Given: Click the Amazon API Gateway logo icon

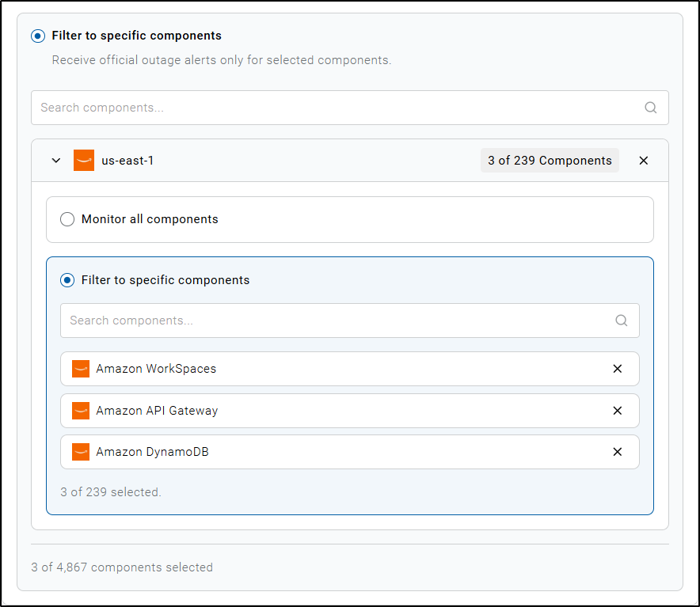Looking at the screenshot, I should pos(81,411).
